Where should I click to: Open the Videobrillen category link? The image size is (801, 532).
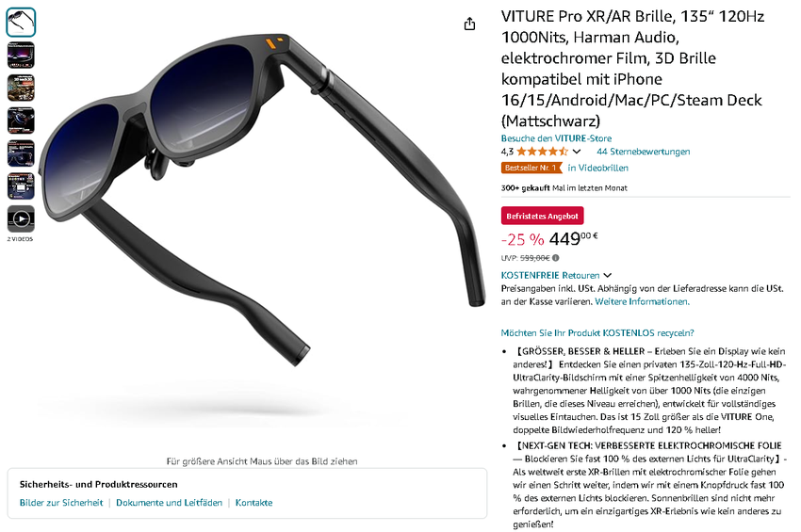point(597,168)
